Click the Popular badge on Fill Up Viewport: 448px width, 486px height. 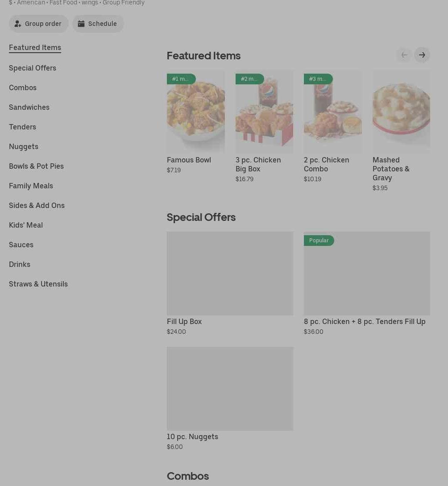click(x=319, y=241)
